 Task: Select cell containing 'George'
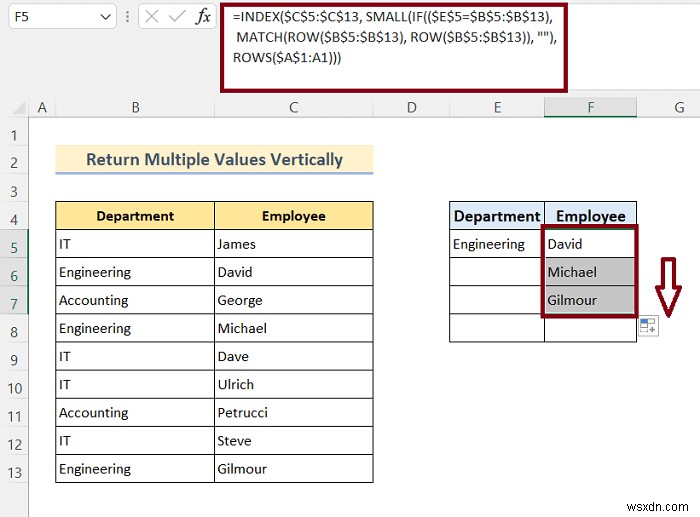point(294,300)
